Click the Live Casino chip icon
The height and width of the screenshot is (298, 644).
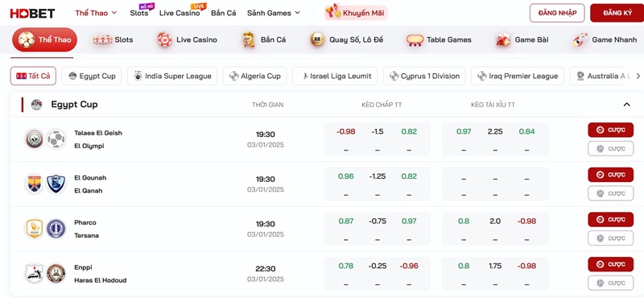165,40
